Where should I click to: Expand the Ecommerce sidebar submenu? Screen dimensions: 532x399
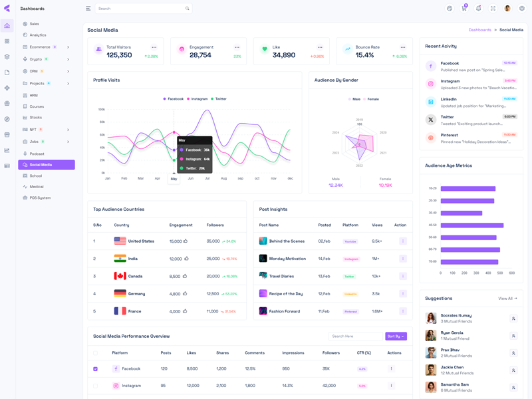click(68, 47)
